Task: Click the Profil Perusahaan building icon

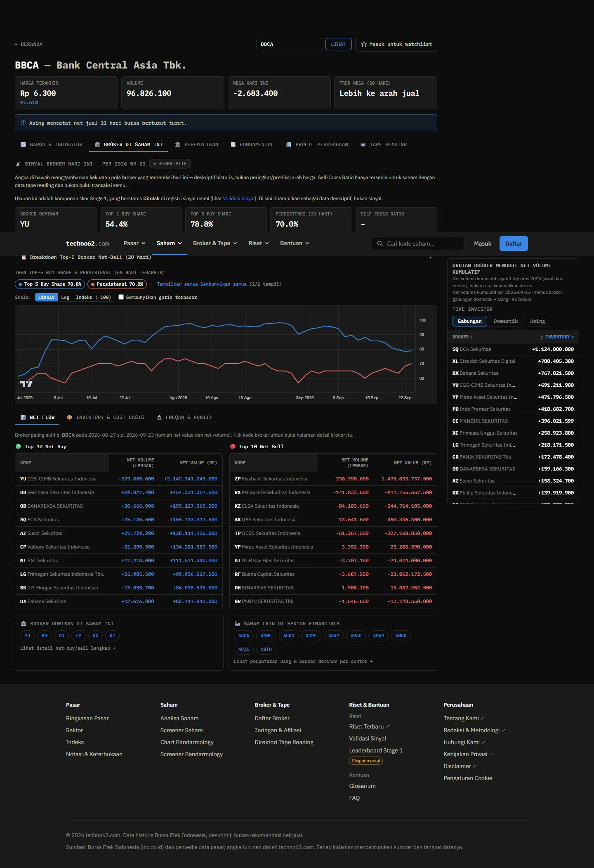Action: tap(289, 144)
